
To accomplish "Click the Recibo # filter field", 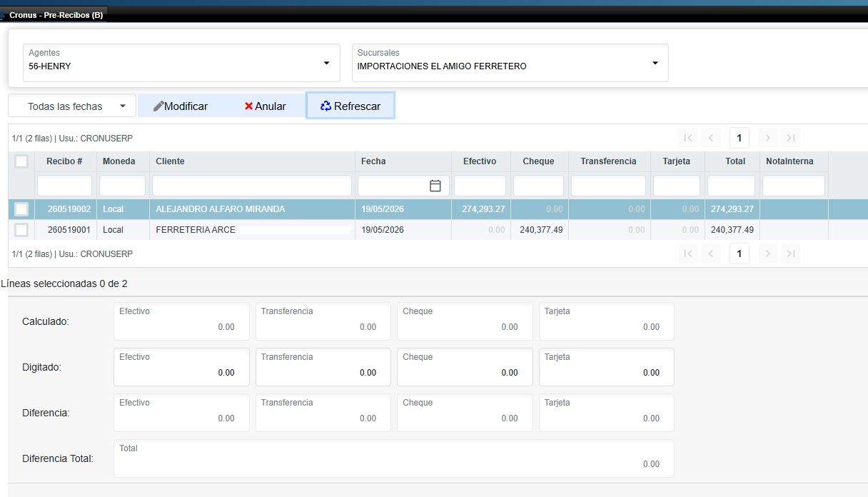I will pos(65,186).
